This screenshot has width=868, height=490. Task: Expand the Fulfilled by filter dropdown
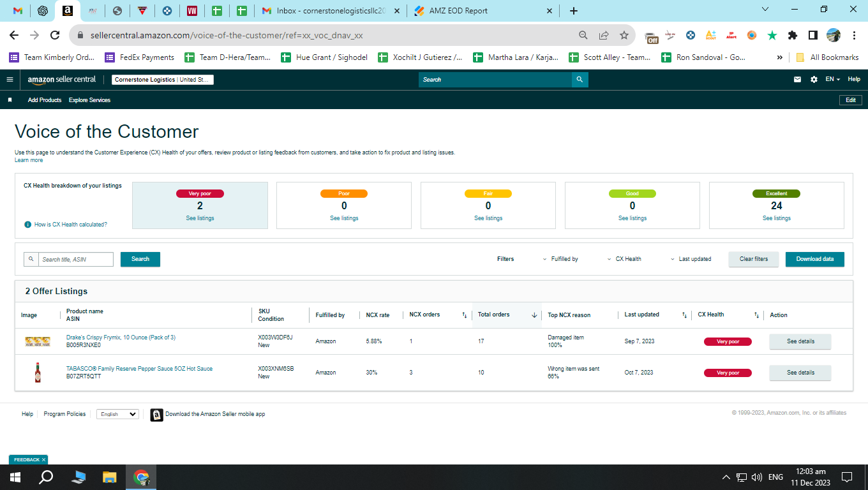click(x=560, y=259)
